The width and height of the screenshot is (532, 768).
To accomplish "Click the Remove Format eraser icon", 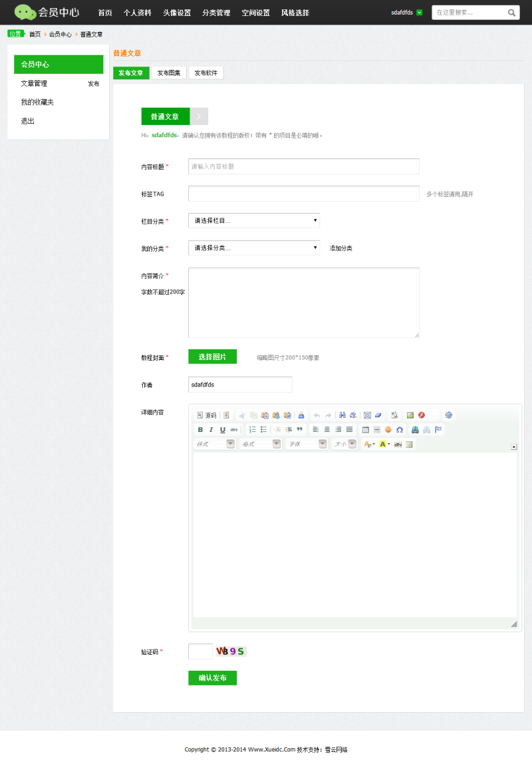I will coord(378,415).
